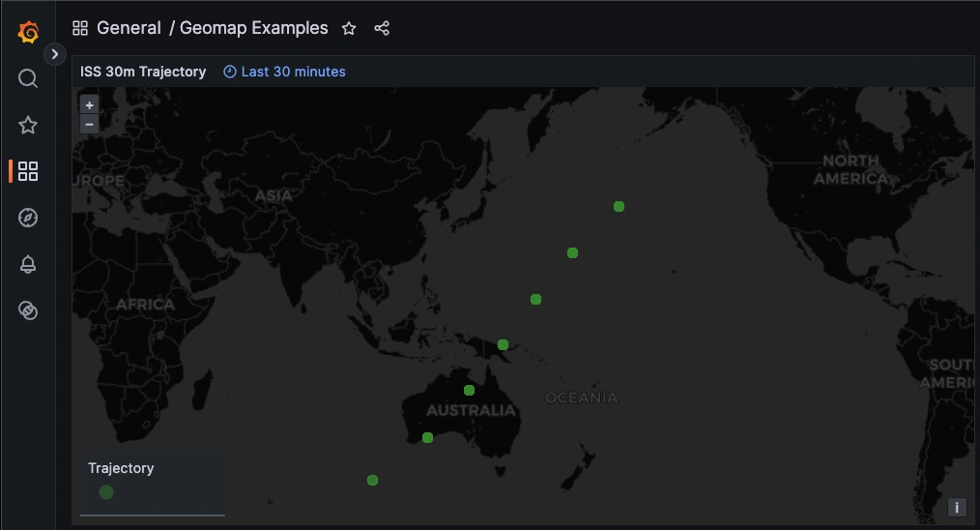Expand the sidebar with the chevron button

point(55,54)
